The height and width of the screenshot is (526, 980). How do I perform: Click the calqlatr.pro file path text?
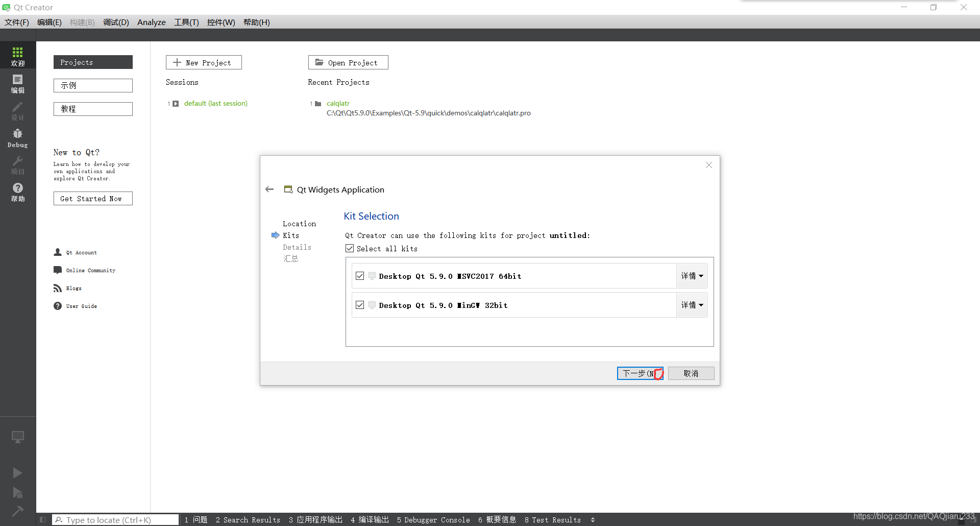point(429,113)
